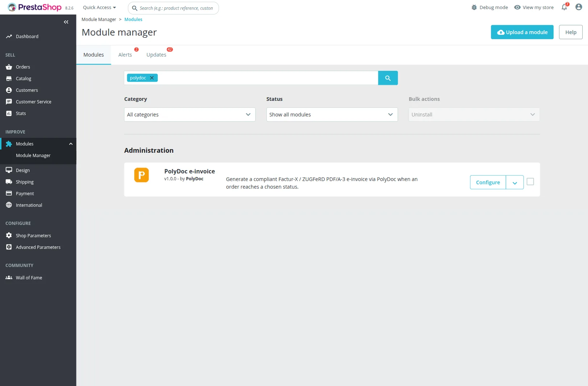Click the Module Manager breadcrumb

coord(99,19)
